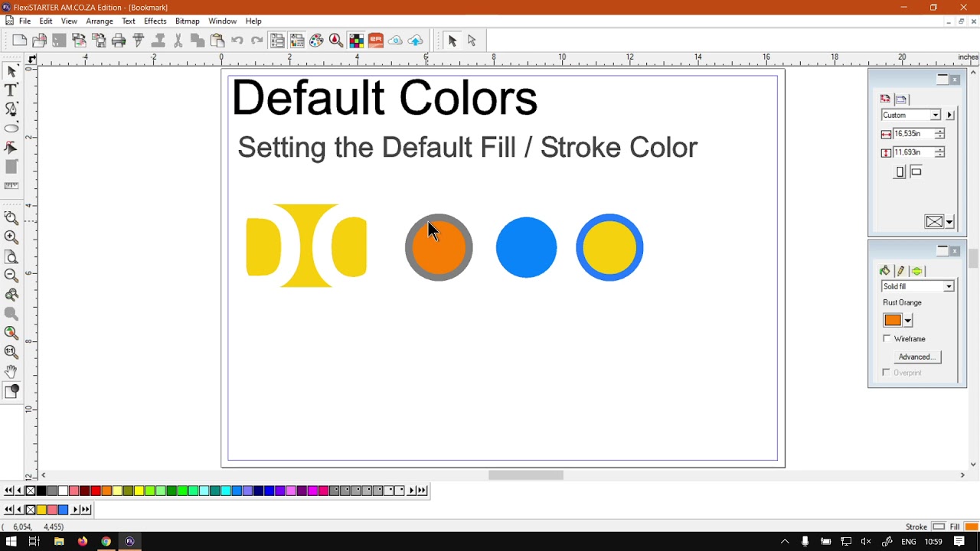Adjust the 16,535in width stepper
The height and width of the screenshot is (551, 980).
(x=939, y=134)
